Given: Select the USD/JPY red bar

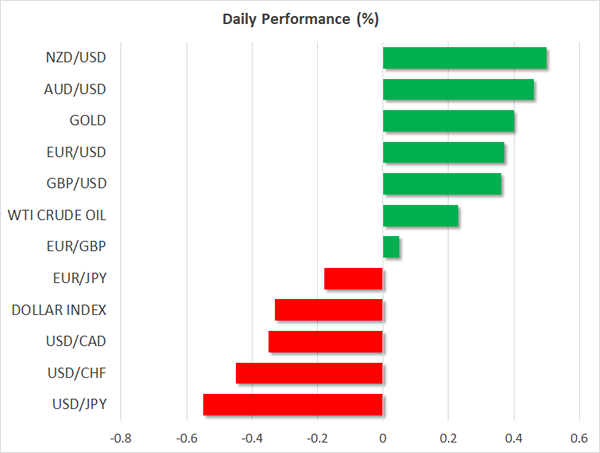Looking at the screenshot, I should pos(293,405).
